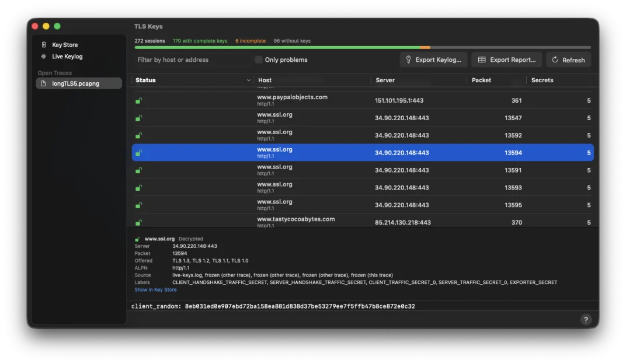Click the Export Report button
Screen dimensions: 626x364
point(507,60)
